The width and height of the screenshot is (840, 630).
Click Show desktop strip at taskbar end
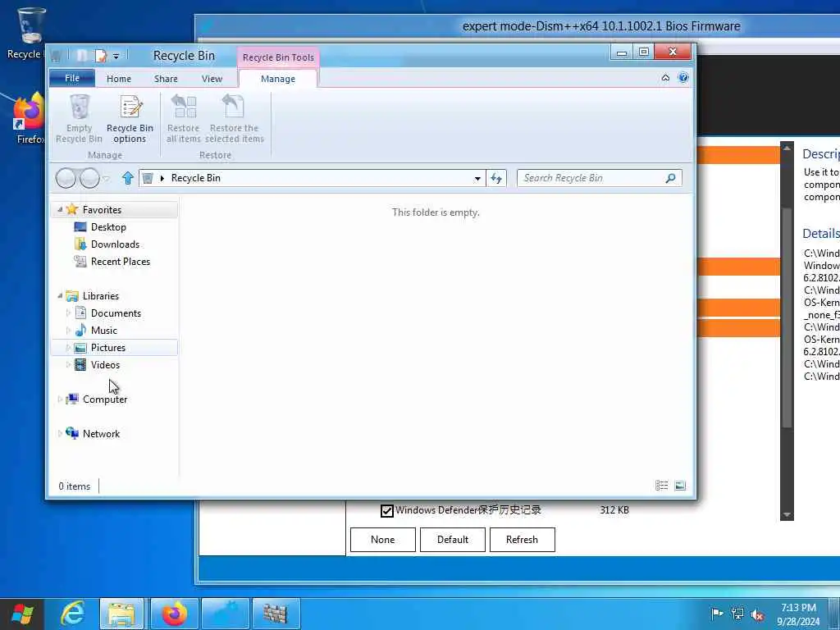[x=834, y=614]
